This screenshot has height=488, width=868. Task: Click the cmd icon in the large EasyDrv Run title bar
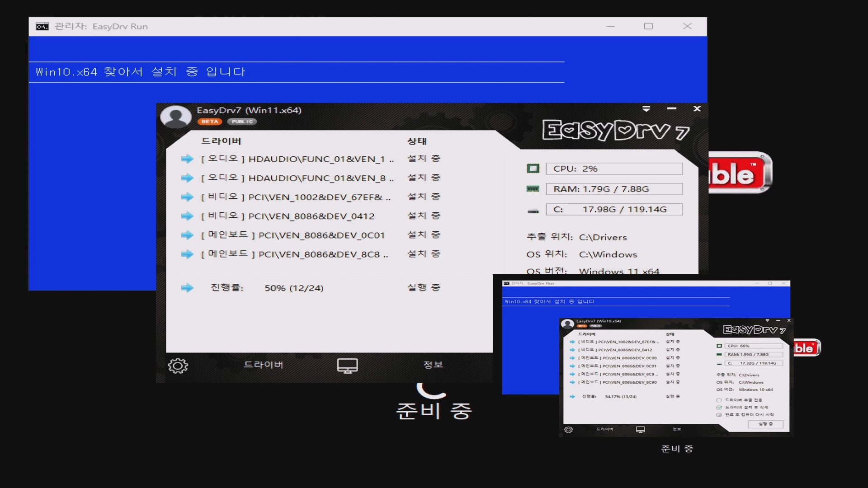42,27
